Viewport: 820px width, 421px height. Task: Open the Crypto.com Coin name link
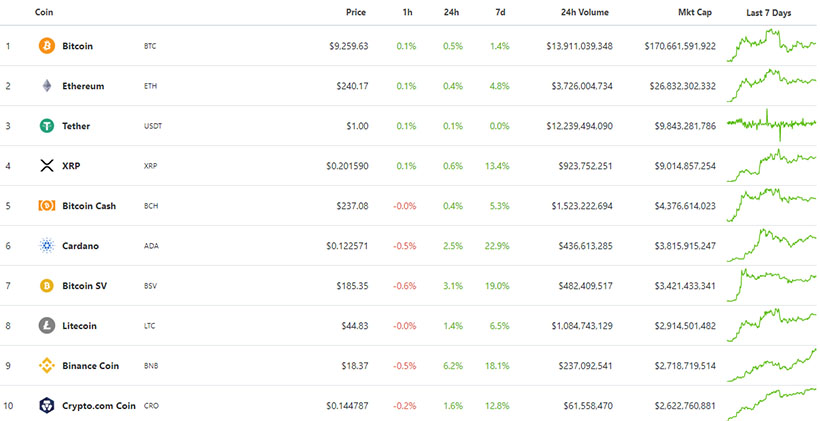coord(99,405)
